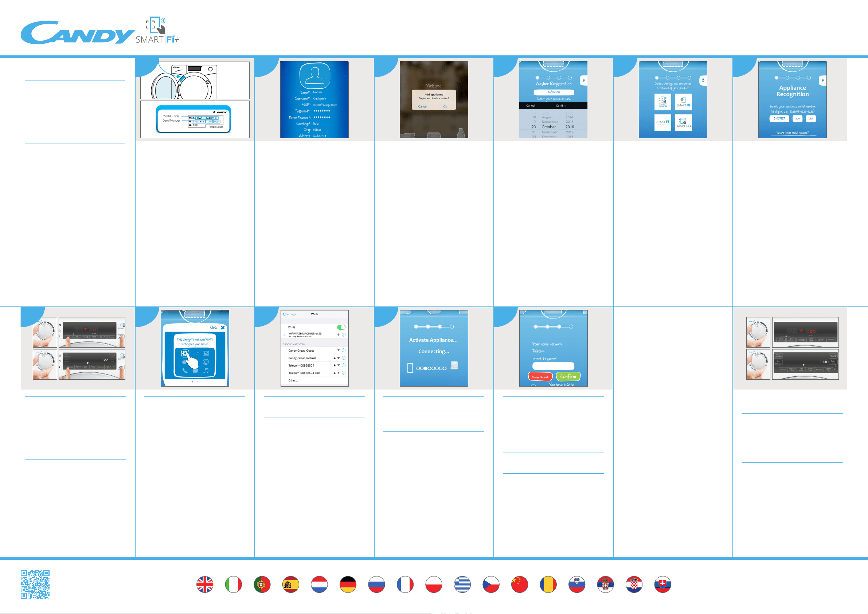
Task: Select the Chinese flag
Action: 519,584
